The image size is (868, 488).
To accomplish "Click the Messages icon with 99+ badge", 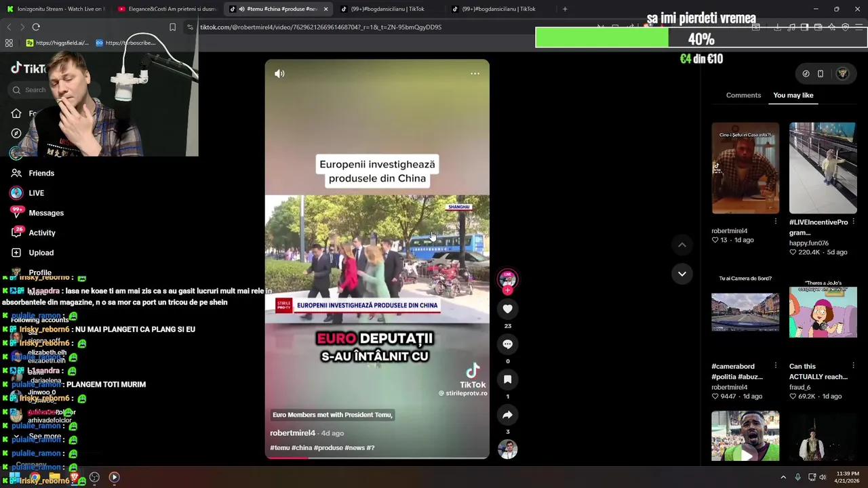I will click(16, 213).
